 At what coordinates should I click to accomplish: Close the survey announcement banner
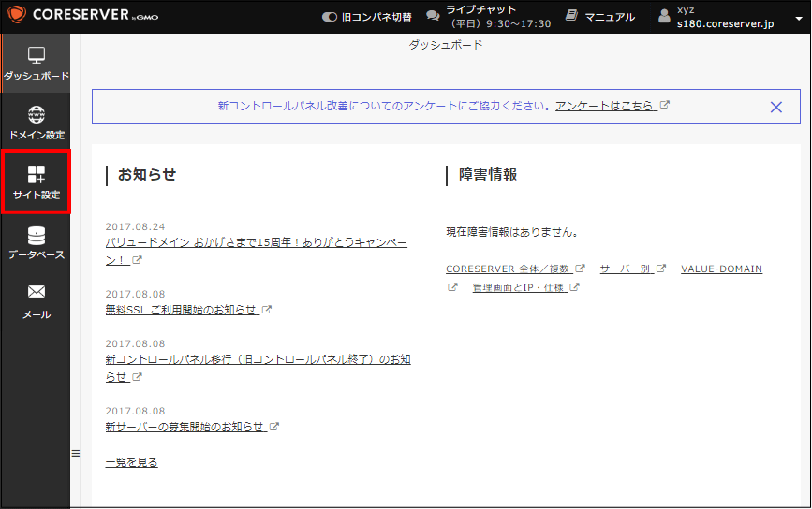[x=775, y=107]
